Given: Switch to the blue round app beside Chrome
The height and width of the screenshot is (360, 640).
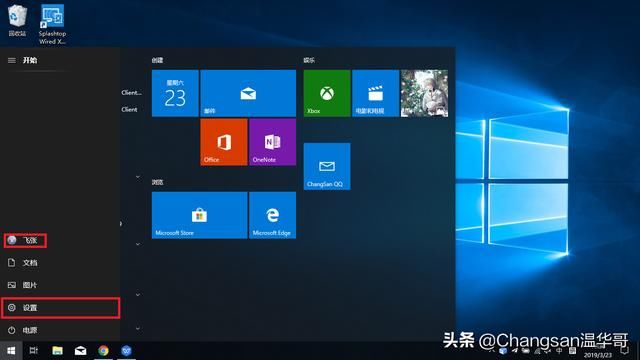Looking at the screenshot, I should [x=127, y=351].
